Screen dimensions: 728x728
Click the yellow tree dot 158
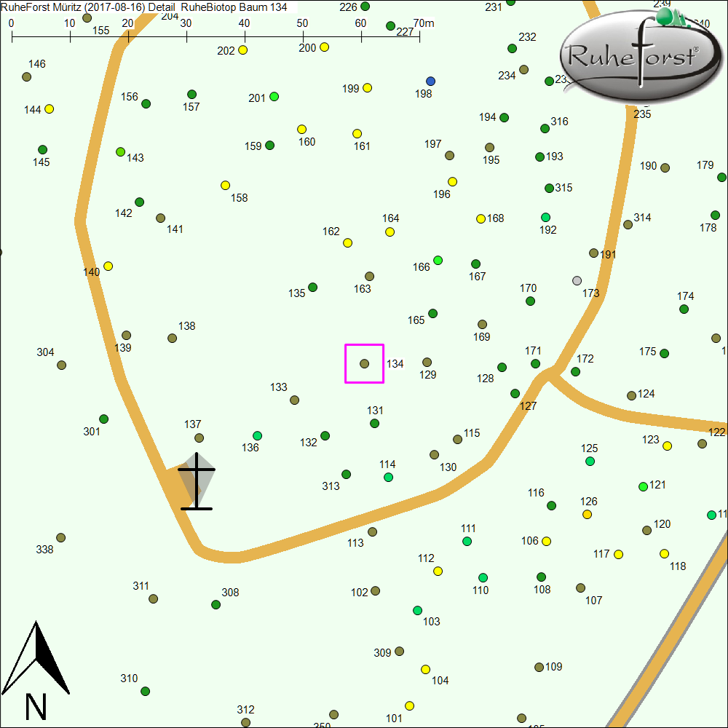click(x=226, y=186)
